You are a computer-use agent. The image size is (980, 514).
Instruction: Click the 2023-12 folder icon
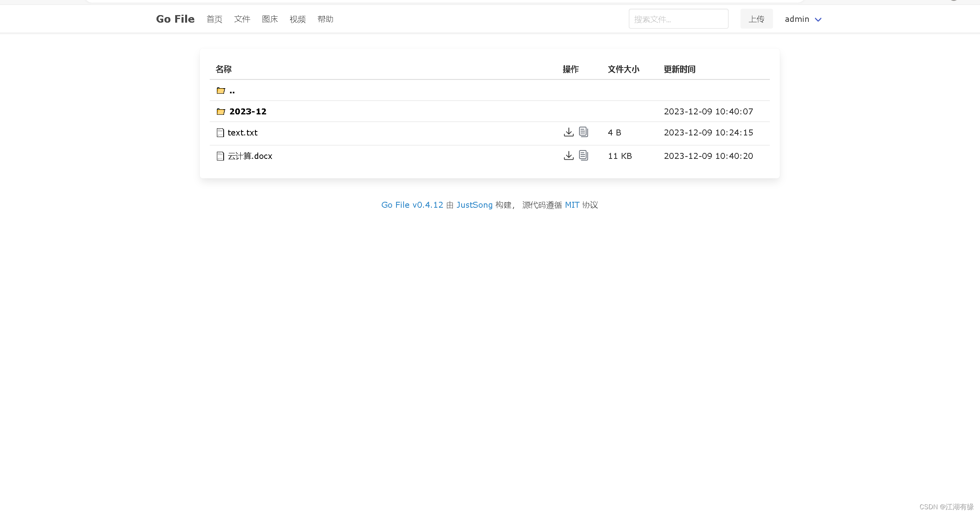click(221, 112)
